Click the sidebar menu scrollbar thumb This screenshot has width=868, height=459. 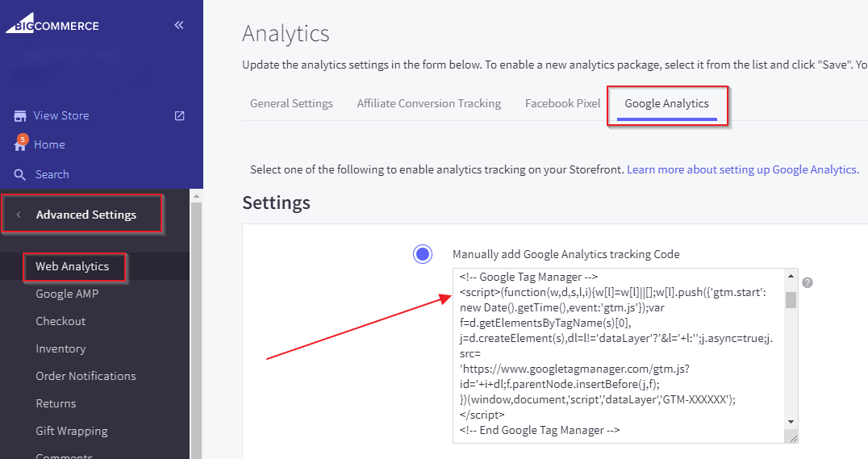click(x=196, y=330)
